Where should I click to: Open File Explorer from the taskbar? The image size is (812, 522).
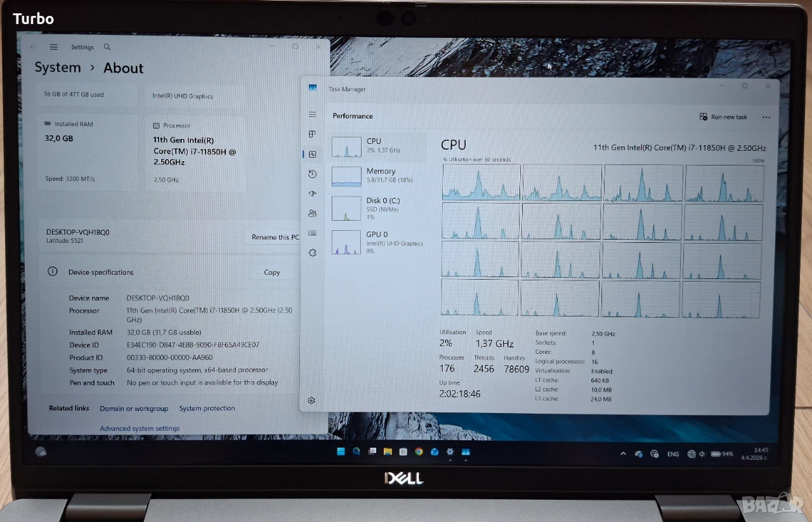388,452
